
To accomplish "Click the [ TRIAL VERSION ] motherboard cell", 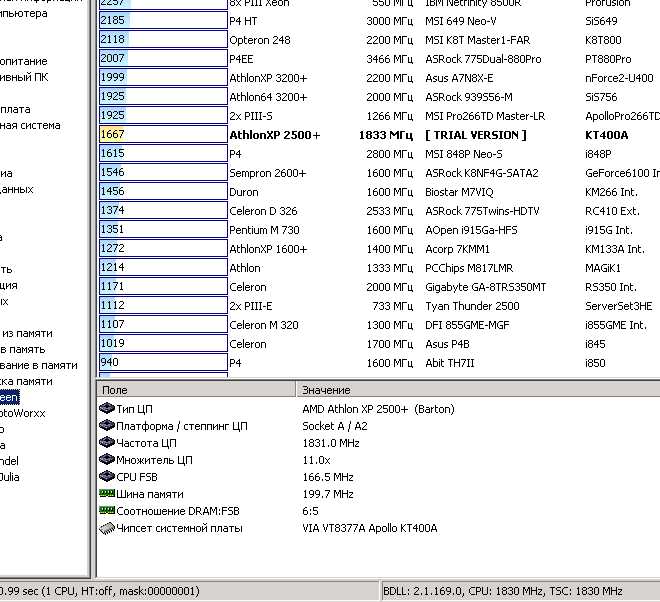I will [476, 135].
